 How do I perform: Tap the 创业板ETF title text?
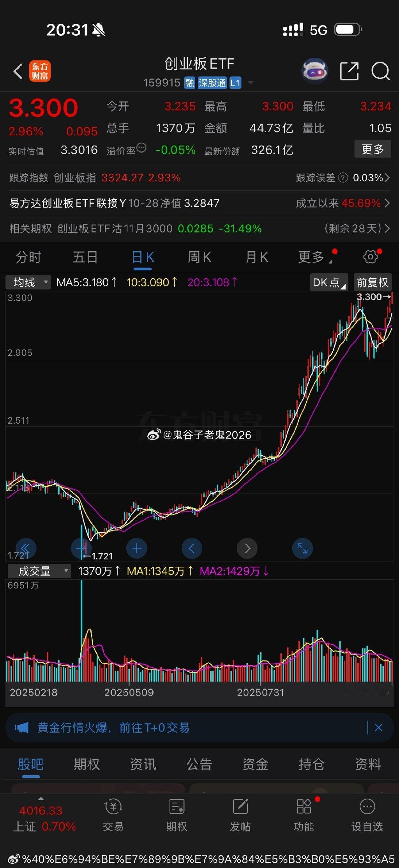(x=199, y=64)
